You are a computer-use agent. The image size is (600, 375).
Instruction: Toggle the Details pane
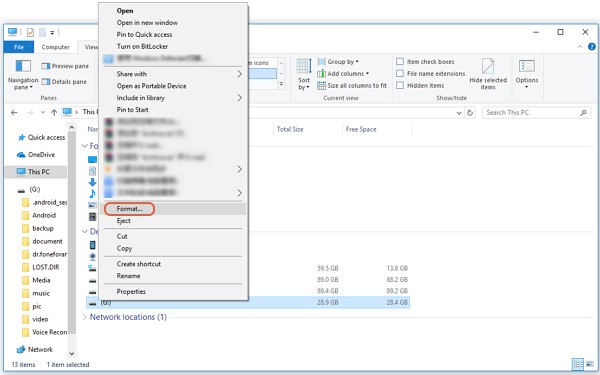point(64,82)
